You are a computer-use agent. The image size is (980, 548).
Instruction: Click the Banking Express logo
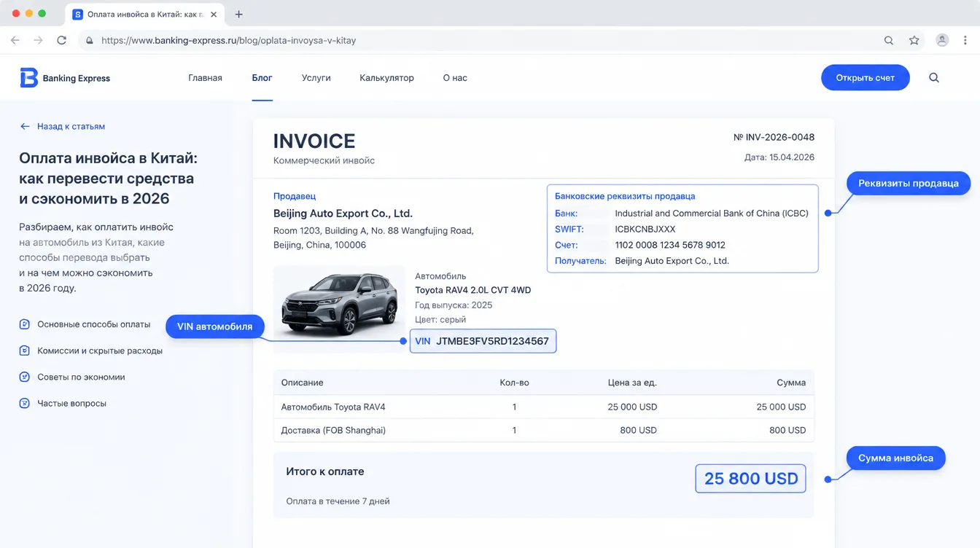[65, 78]
